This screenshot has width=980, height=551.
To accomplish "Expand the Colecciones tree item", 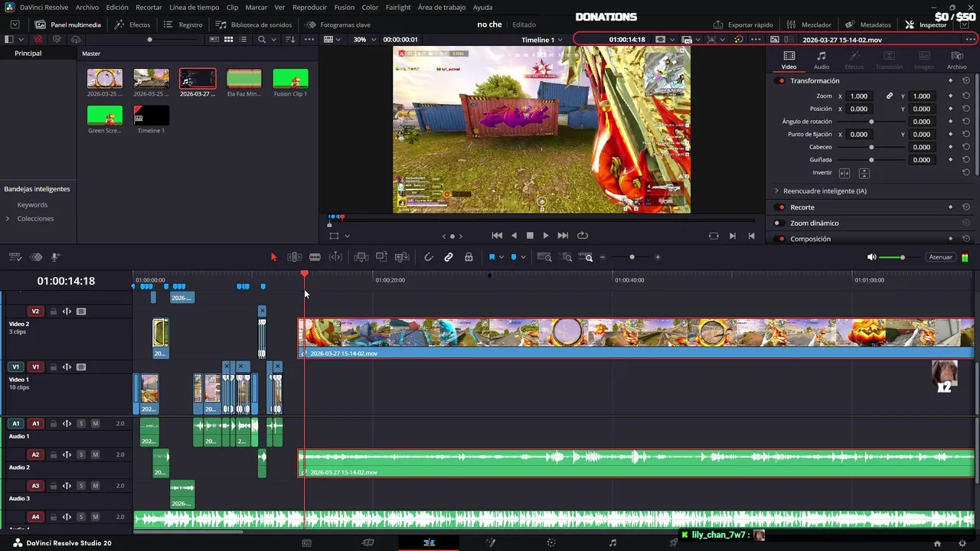I will pyautogui.click(x=8, y=219).
